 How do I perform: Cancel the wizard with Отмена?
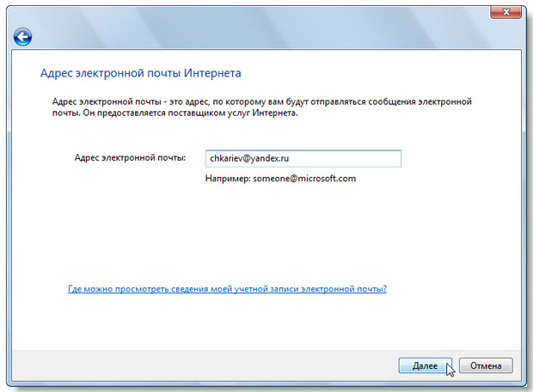click(x=486, y=366)
